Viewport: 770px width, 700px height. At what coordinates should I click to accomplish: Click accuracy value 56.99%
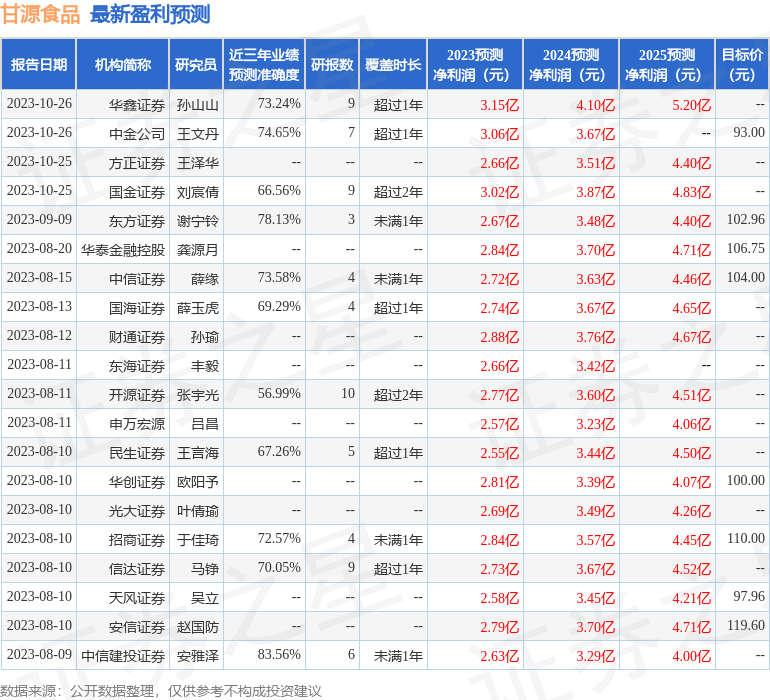pyautogui.click(x=279, y=393)
